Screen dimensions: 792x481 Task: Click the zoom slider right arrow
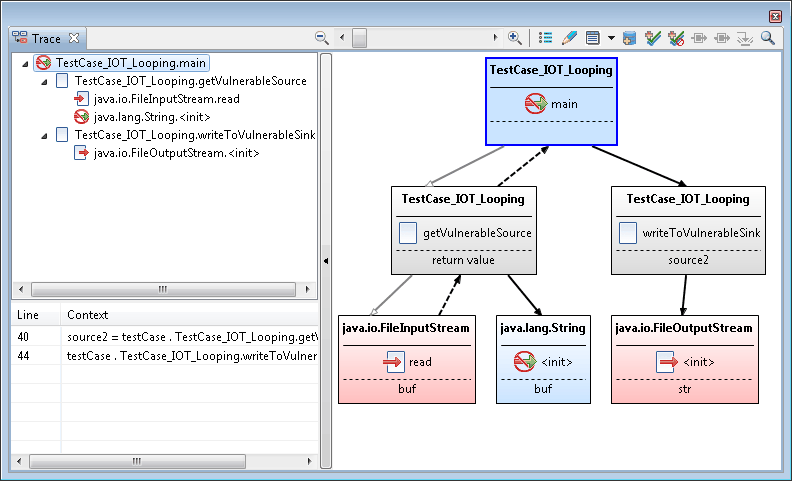(495, 38)
